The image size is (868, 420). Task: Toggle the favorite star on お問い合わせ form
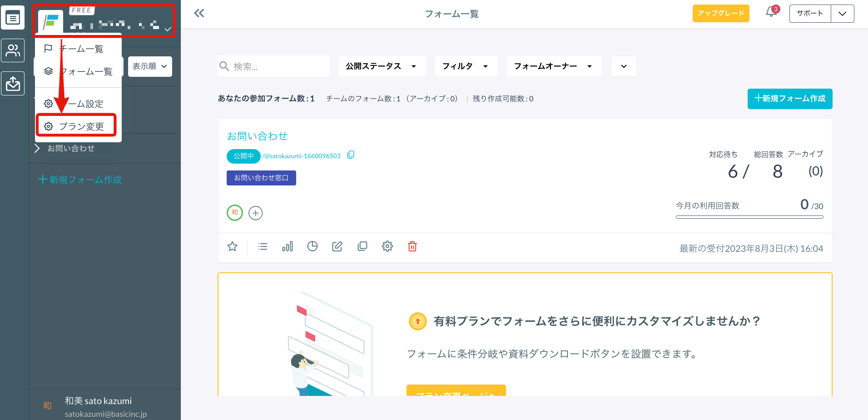(x=232, y=246)
